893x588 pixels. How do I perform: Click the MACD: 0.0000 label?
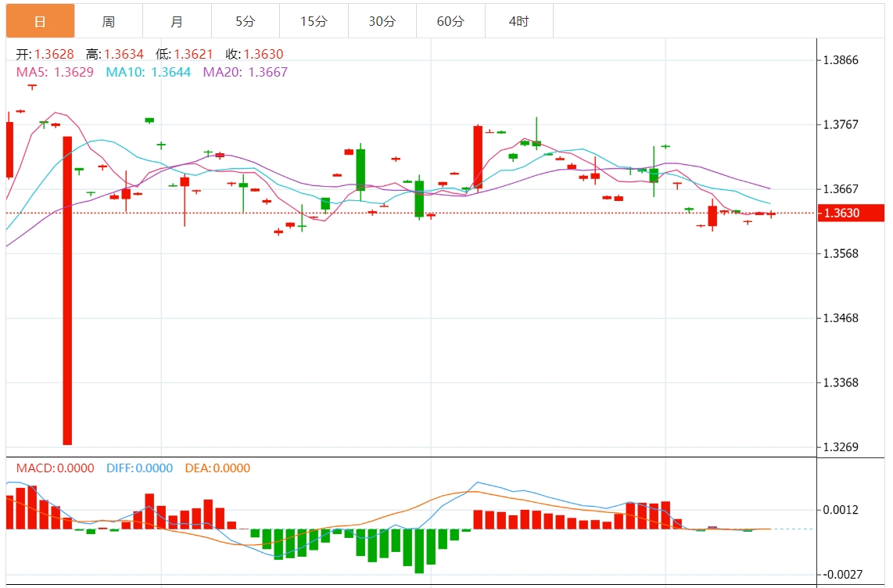tap(56, 468)
